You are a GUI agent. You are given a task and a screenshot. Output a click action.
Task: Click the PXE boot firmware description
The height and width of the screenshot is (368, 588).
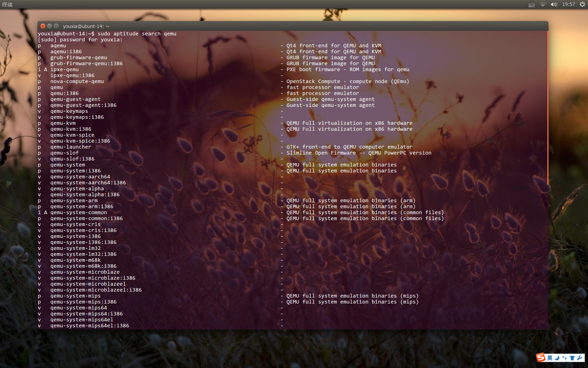point(348,69)
